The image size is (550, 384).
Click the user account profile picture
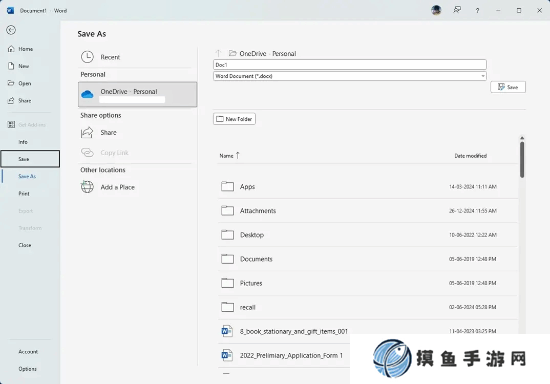[x=436, y=10]
